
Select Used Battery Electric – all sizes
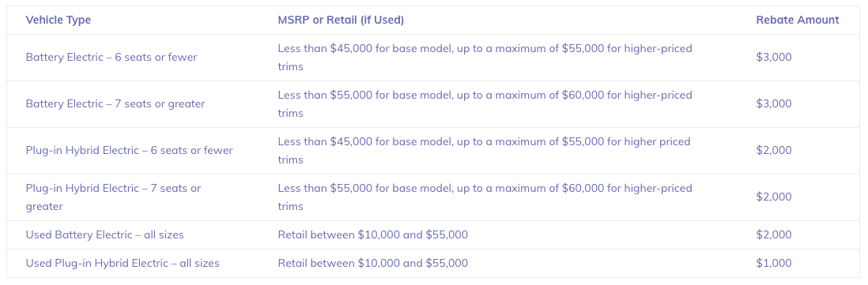(x=104, y=234)
